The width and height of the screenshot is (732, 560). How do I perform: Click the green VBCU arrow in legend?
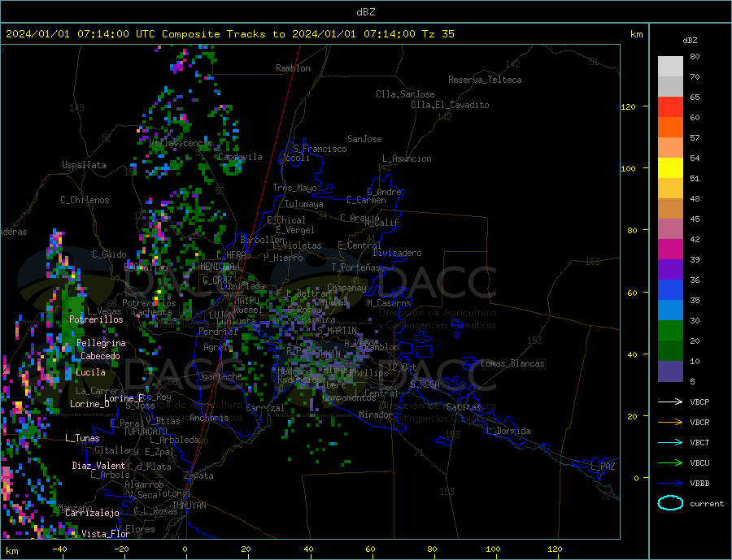670,462
